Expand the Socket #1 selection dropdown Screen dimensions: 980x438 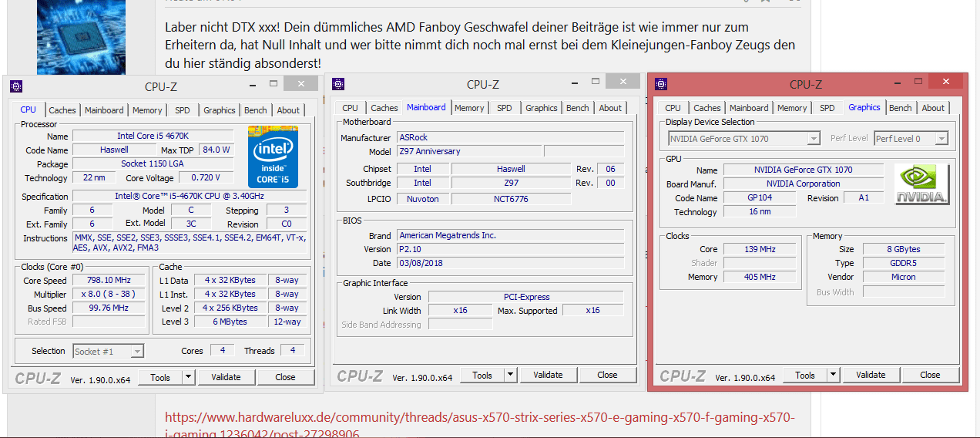(136, 351)
